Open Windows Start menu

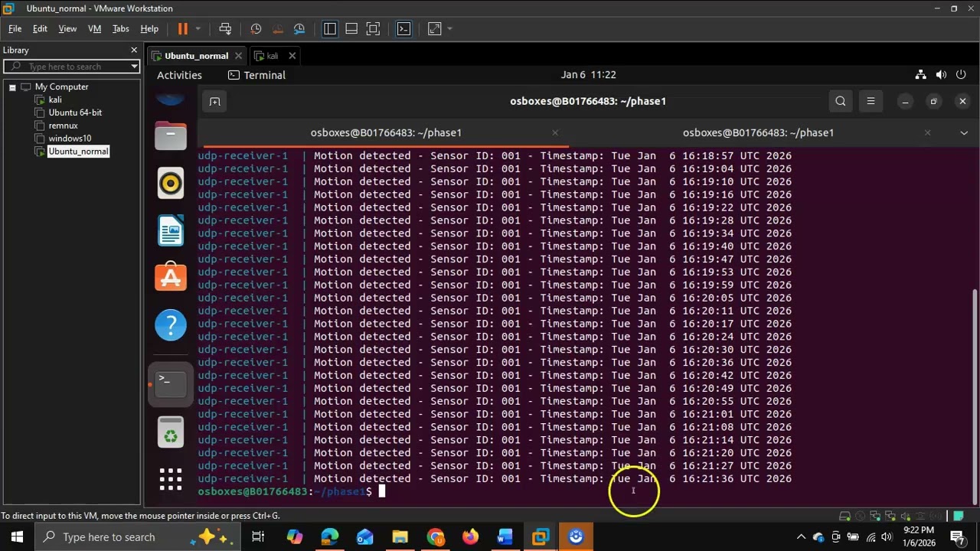(17, 536)
